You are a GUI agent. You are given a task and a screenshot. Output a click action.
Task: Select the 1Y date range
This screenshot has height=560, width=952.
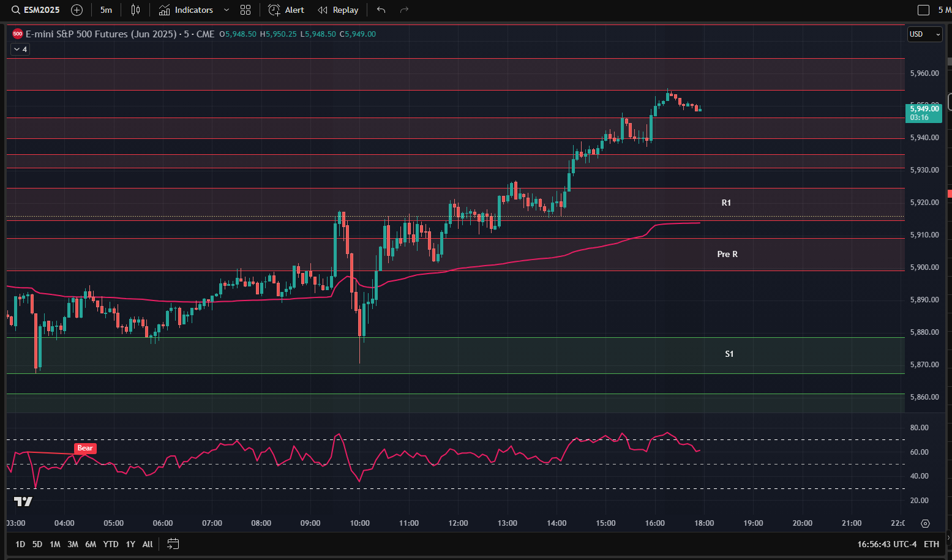point(130,544)
